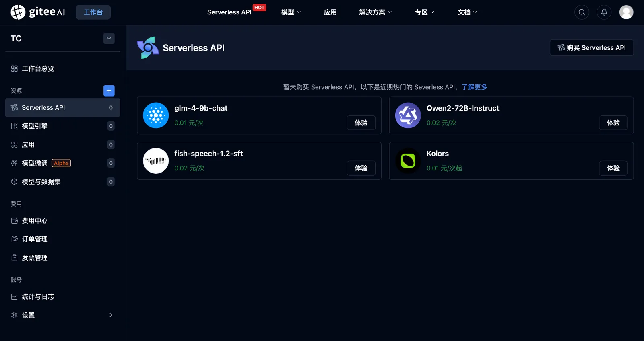Click 体验 for Qwen2-72B-Instruct

(x=613, y=123)
